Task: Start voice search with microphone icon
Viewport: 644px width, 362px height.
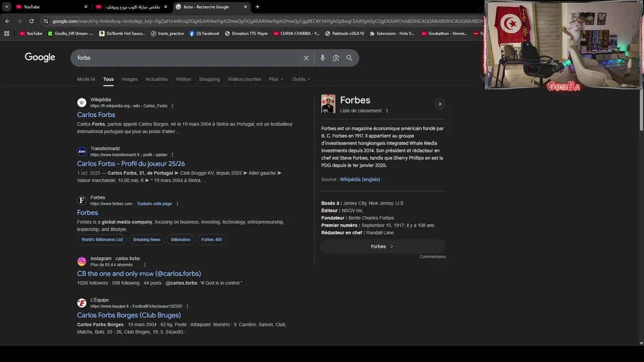Action: pos(323,58)
